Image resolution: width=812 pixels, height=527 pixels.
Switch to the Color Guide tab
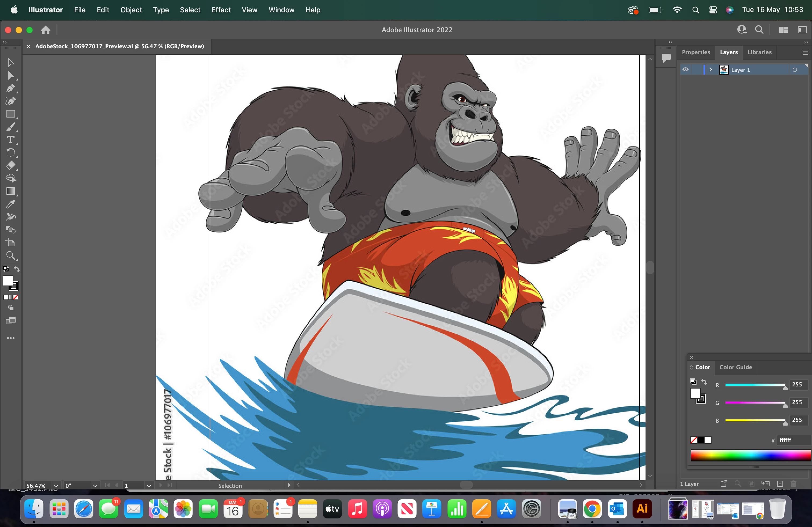(x=735, y=367)
